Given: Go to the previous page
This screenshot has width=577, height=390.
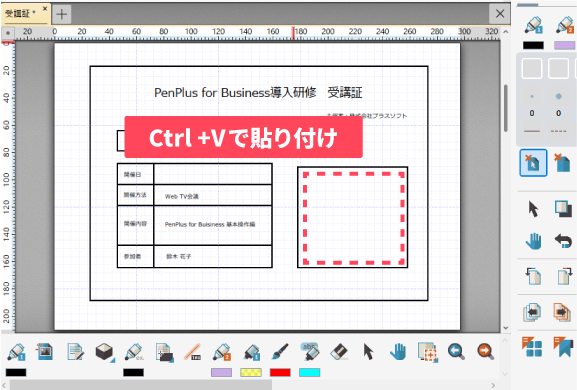Looking at the screenshot, I should click(x=532, y=312).
